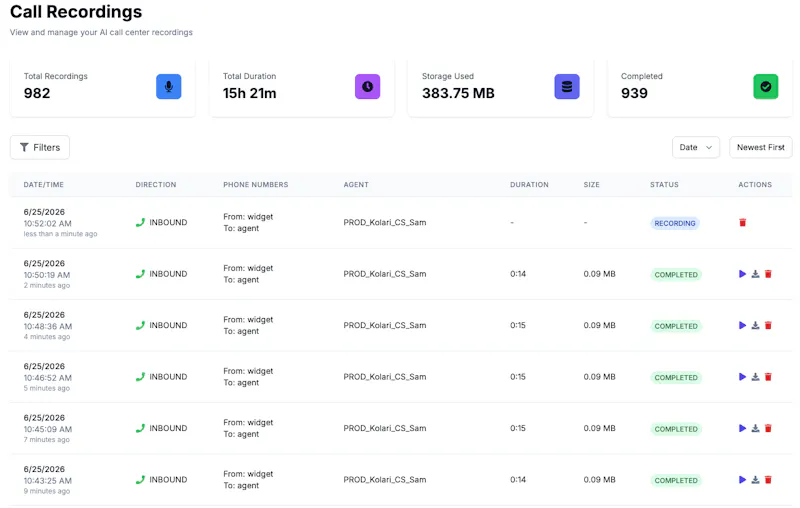Download the 10:50:19 AM recording

(x=756, y=274)
